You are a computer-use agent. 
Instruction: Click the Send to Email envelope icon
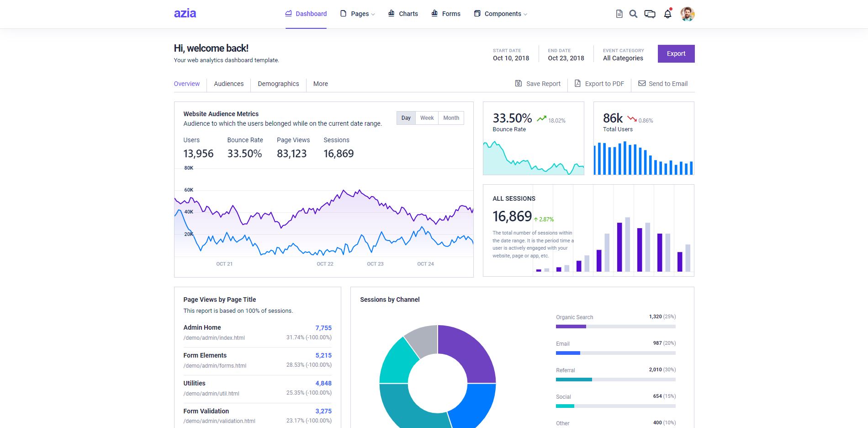(x=642, y=83)
